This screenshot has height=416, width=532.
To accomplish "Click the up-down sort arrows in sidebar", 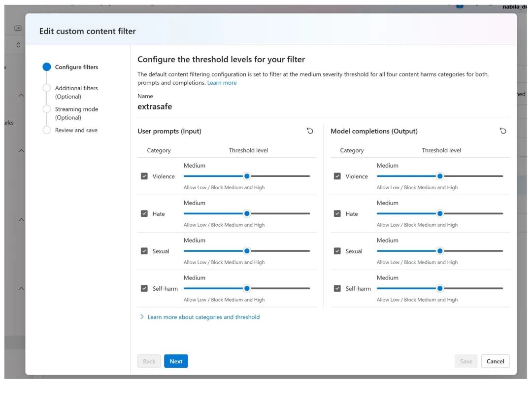I will (18, 45).
